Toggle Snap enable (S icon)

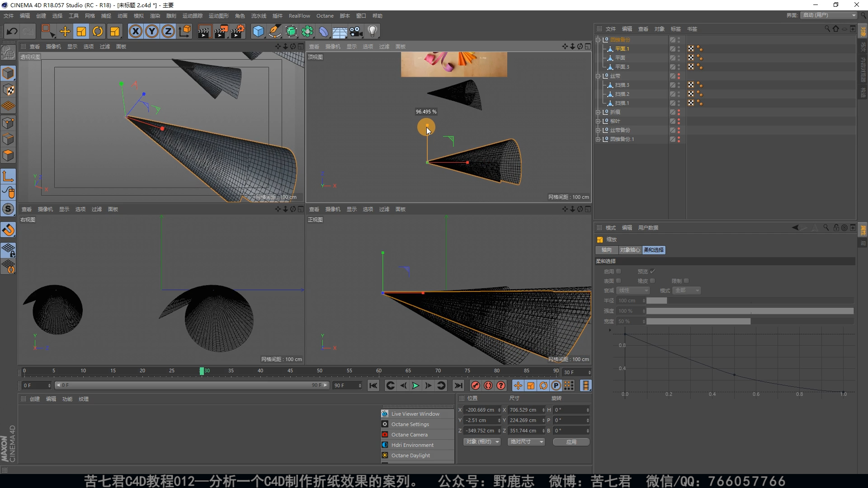8,209
